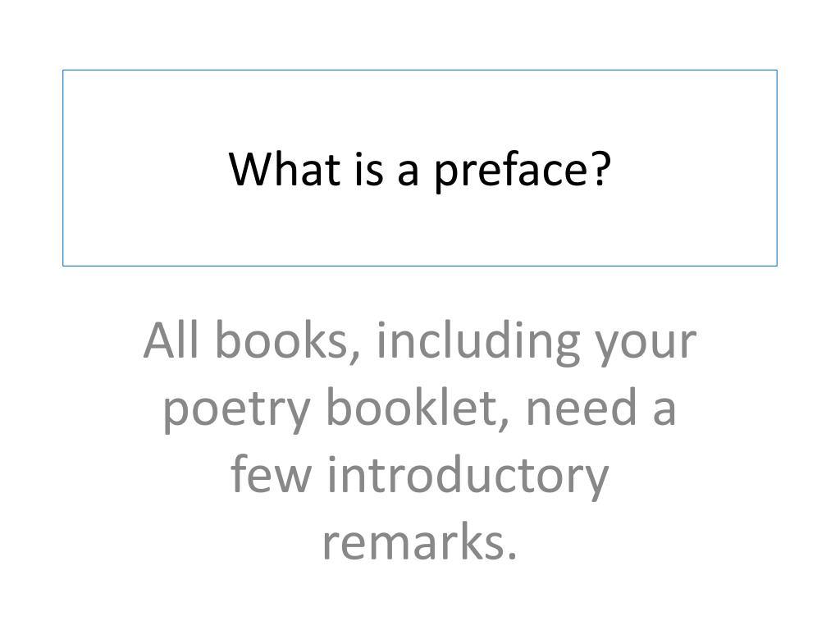The height and width of the screenshot is (630, 840).
Task: Click the word "few" in the body text
Action: click(x=271, y=474)
